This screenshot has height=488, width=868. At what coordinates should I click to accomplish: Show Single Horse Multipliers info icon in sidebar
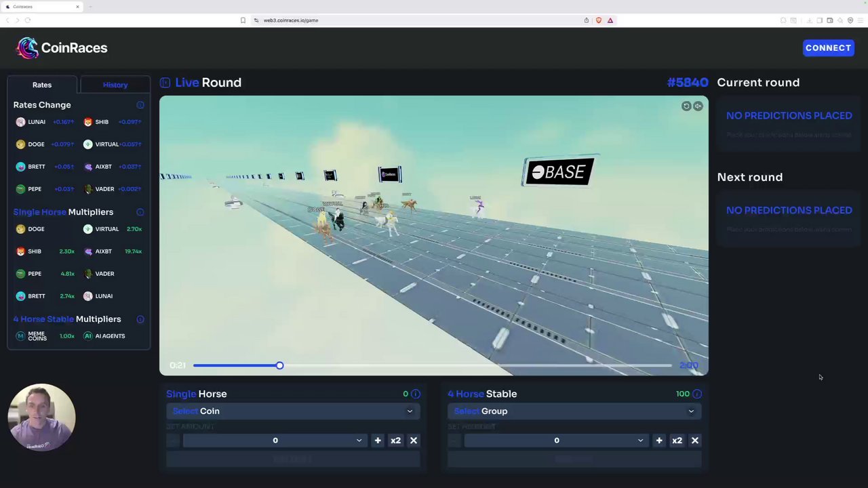pyautogui.click(x=140, y=212)
